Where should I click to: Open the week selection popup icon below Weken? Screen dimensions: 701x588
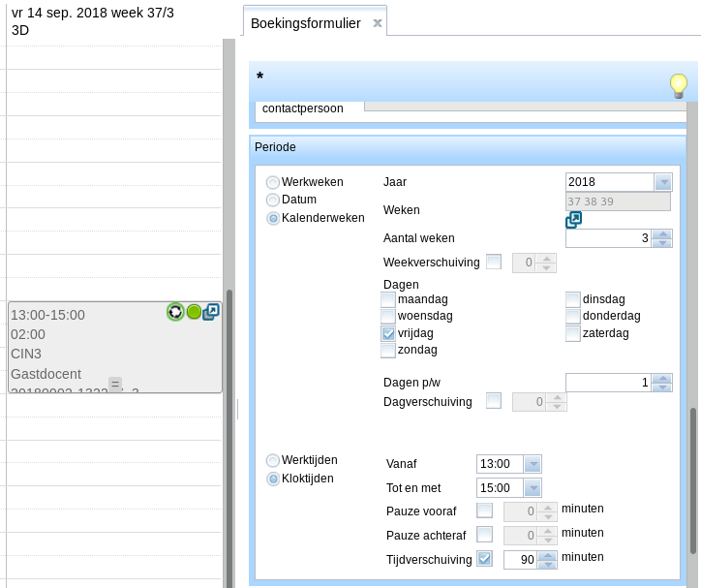(x=573, y=220)
